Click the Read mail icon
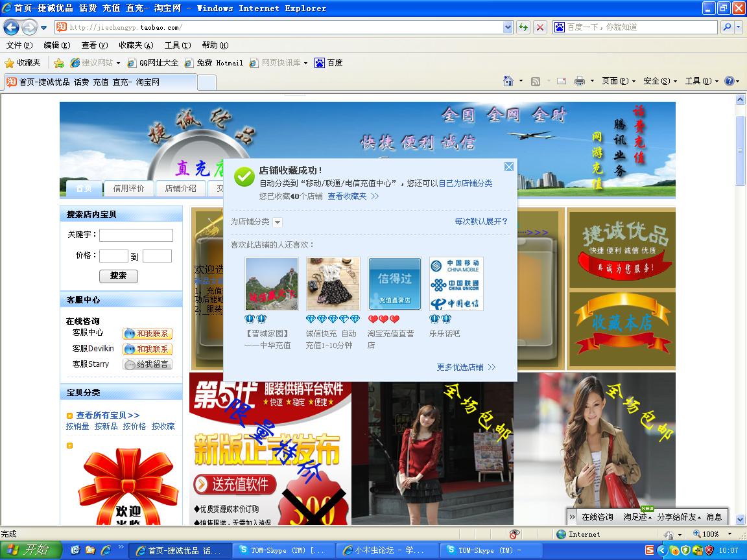 562,81
